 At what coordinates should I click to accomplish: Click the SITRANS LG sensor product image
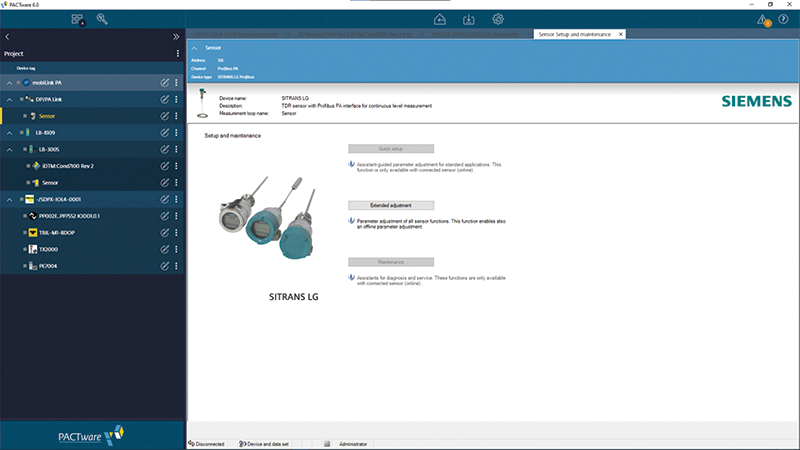point(268,218)
